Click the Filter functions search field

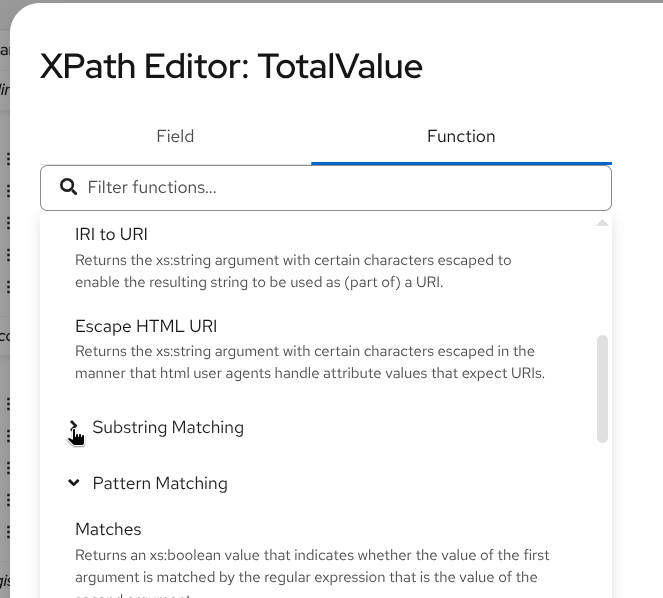click(326, 187)
